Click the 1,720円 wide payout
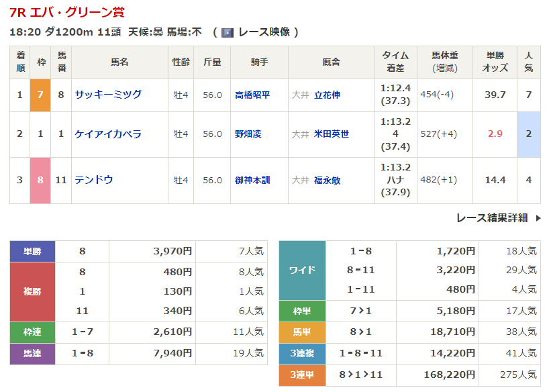This screenshot has width=549, height=392. coord(456,251)
